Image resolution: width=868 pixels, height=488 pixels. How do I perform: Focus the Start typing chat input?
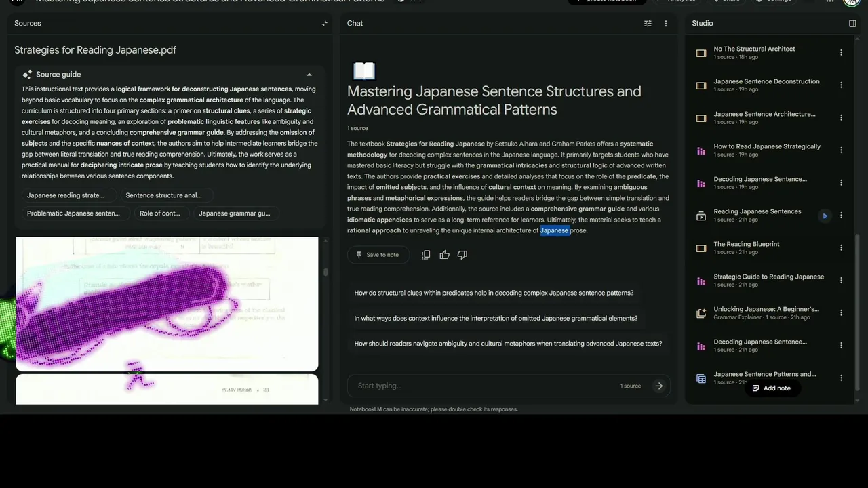(485, 386)
